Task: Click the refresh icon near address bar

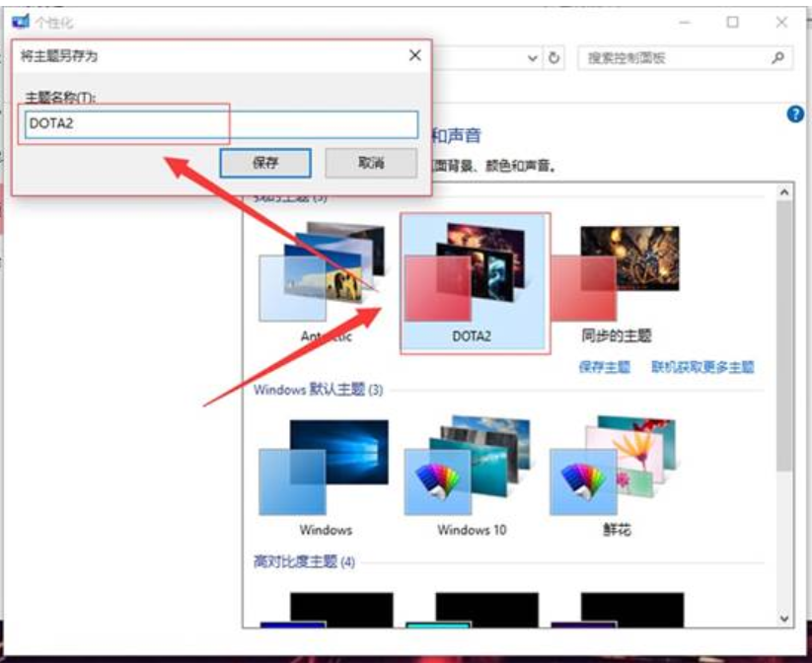Action: tap(554, 57)
